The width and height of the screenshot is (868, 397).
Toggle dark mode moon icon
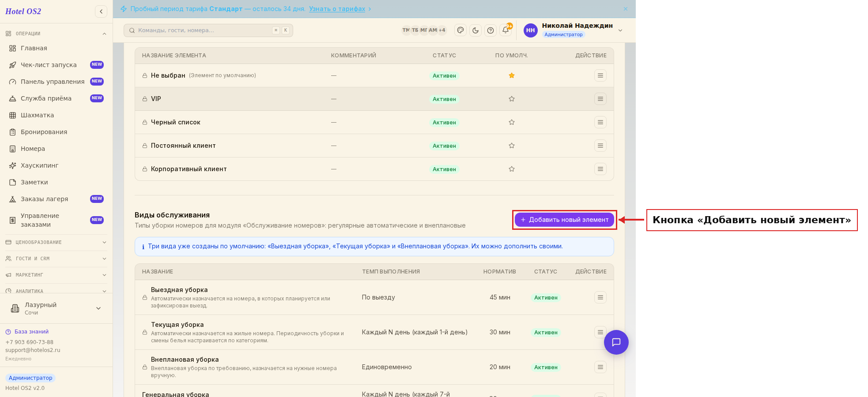tap(476, 30)
